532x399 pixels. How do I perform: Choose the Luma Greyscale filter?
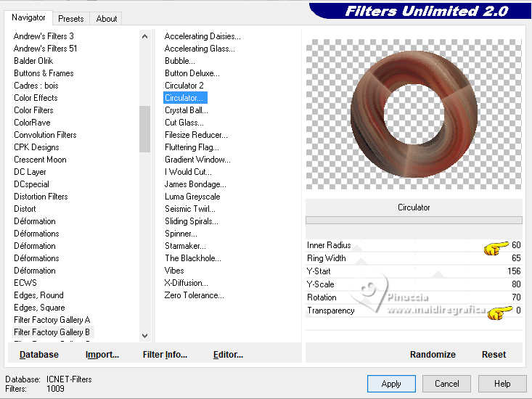(192, 197)
